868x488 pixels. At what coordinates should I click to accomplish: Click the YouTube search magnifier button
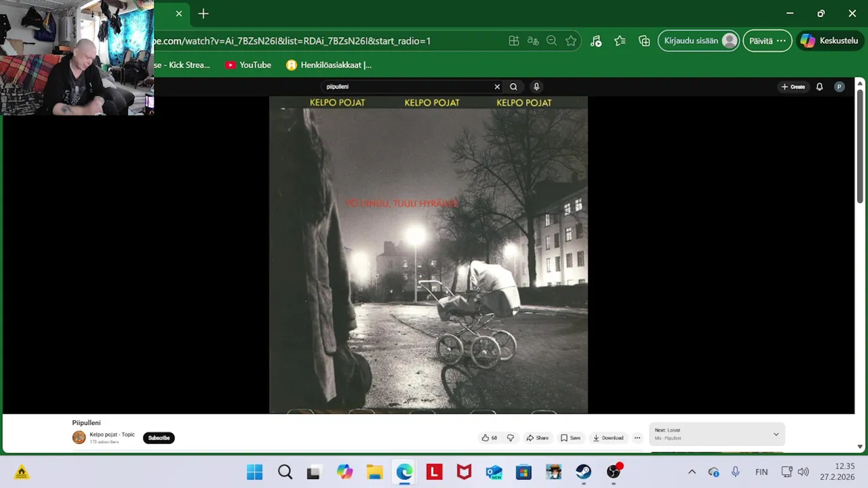(x=513, y=87)
